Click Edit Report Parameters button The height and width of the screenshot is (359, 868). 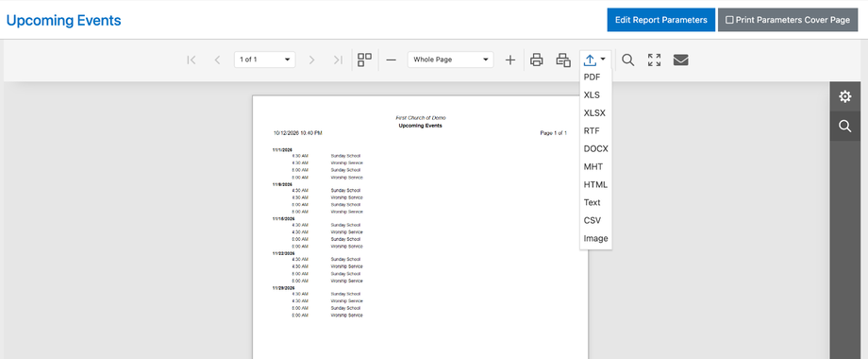point(661,20)
